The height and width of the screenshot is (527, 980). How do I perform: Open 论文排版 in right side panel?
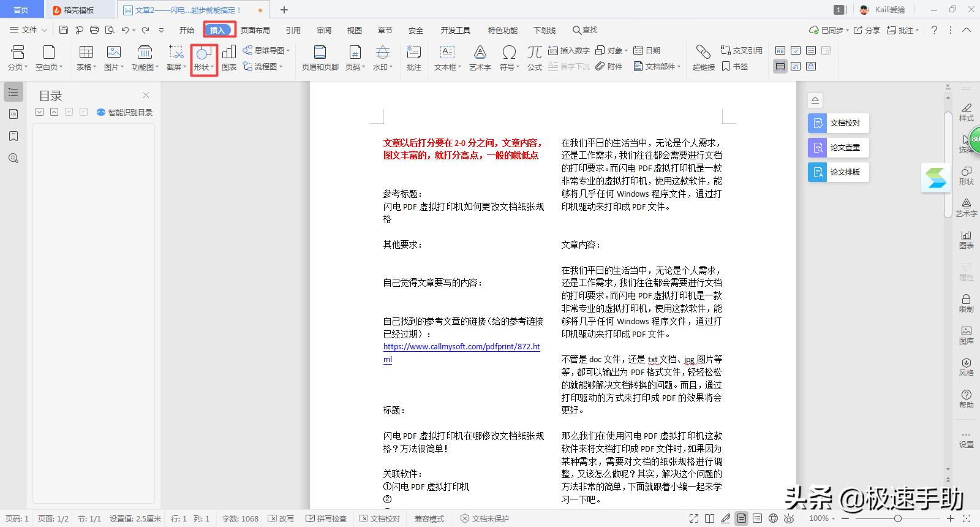pos(839,172)
